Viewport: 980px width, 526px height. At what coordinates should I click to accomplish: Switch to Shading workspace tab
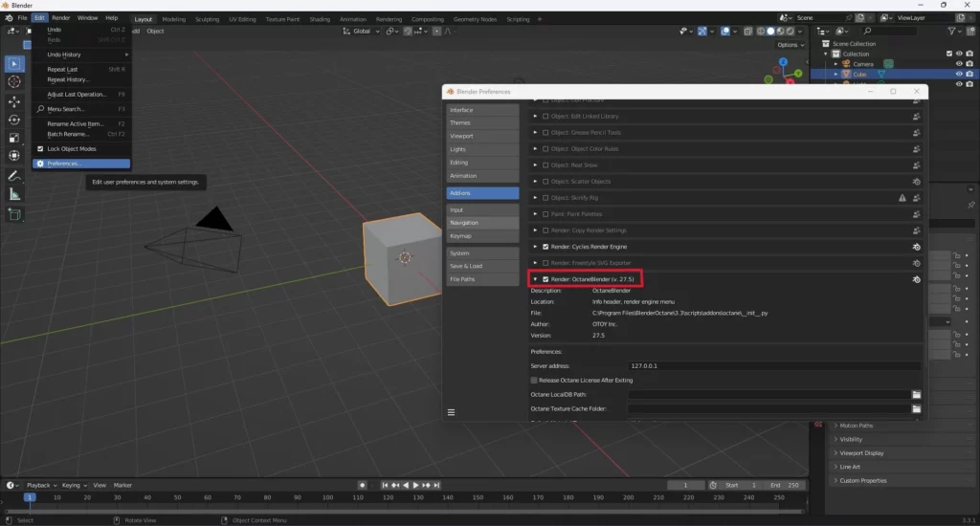(320, 19)
